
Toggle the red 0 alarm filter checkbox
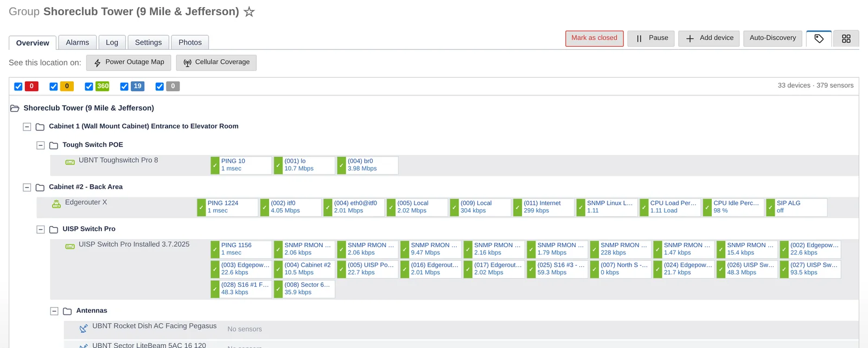[18, 86]
